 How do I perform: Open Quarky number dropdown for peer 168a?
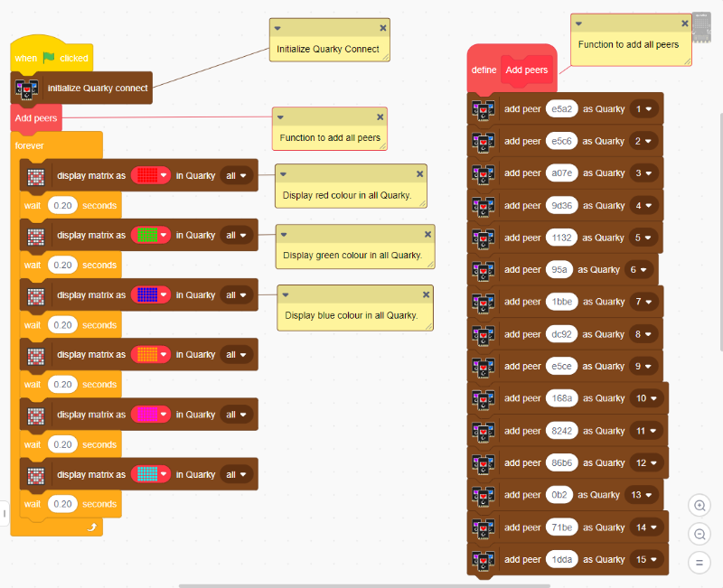pos(646,398)
